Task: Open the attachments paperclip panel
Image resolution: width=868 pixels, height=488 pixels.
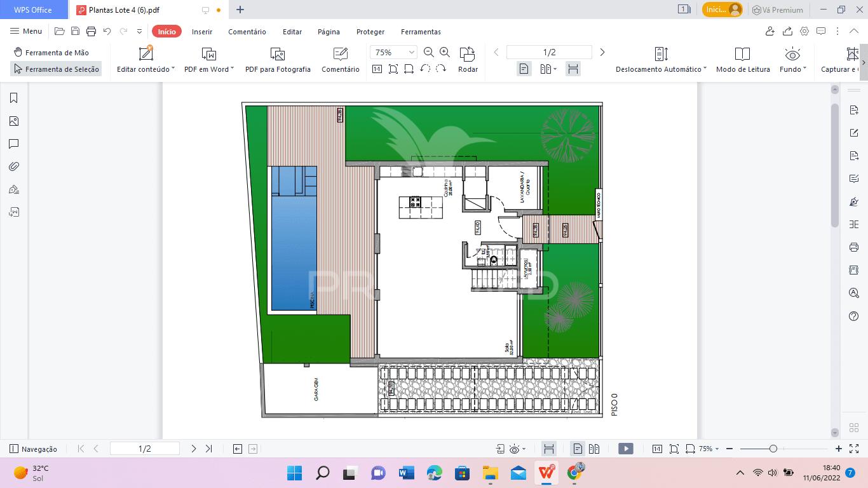Action: click(13, 166)
